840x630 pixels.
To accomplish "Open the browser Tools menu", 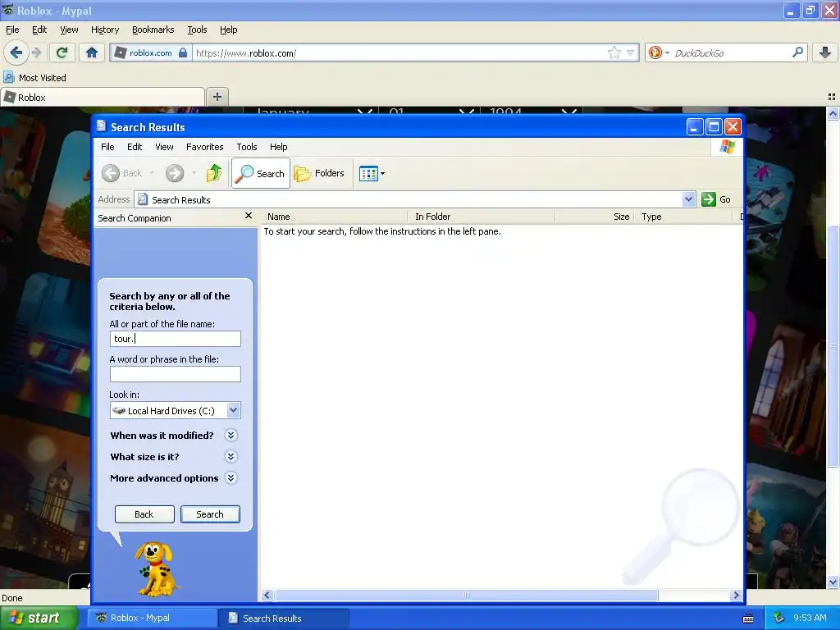I will point(197,30).
